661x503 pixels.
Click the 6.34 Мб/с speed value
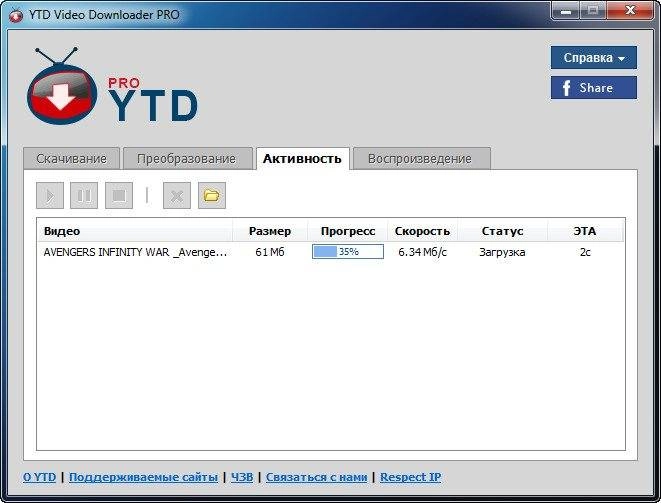pos(422,252)
